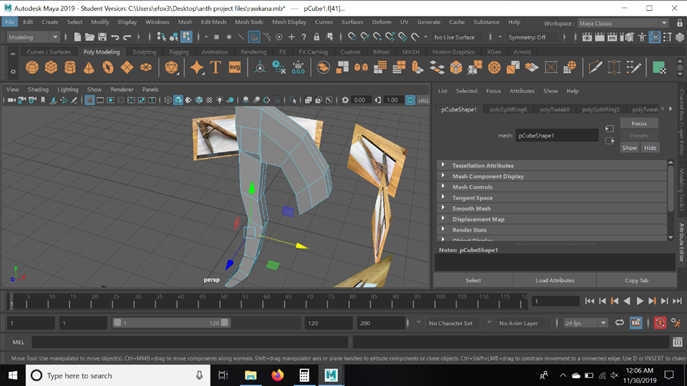Open the Deform menu

382,22
